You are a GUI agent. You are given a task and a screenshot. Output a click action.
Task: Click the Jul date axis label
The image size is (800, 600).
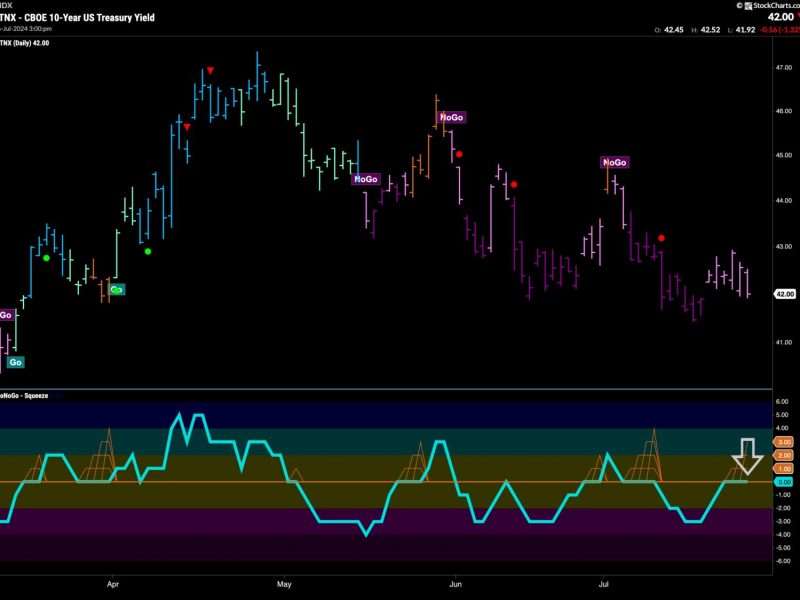(x=604, y=584)
